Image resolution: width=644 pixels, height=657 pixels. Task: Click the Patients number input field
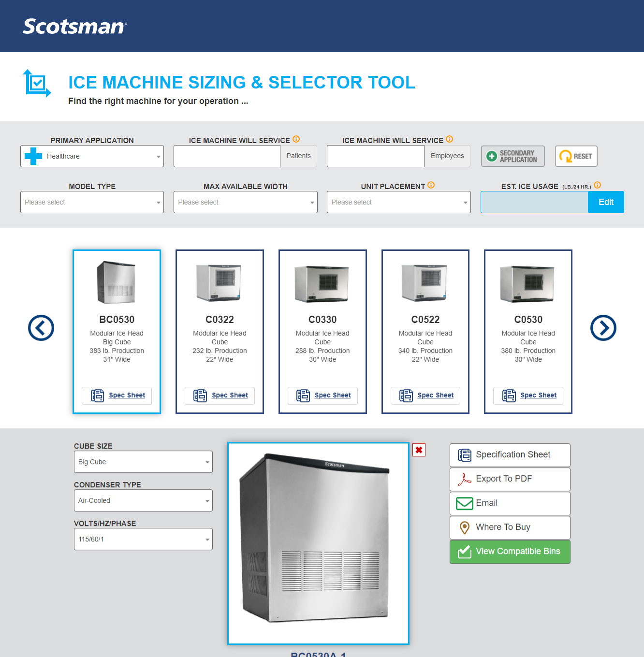pyautogui.click(x=227, y=156)
